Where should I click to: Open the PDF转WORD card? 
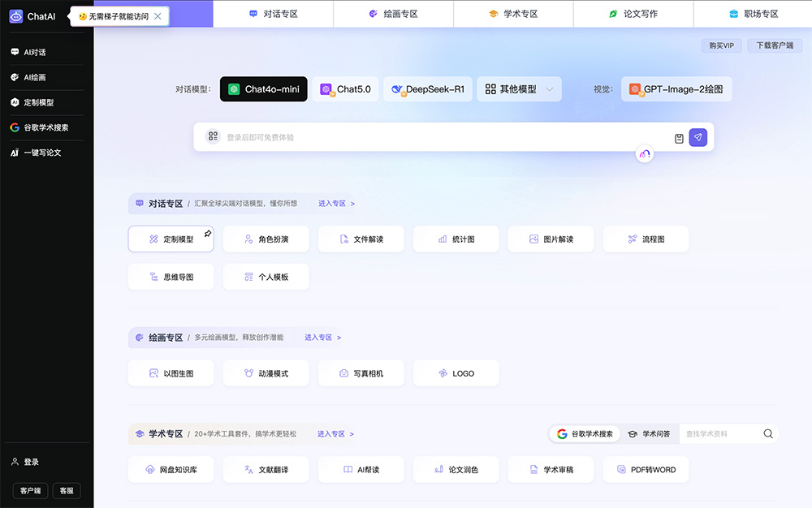click(x=646, y=470)
